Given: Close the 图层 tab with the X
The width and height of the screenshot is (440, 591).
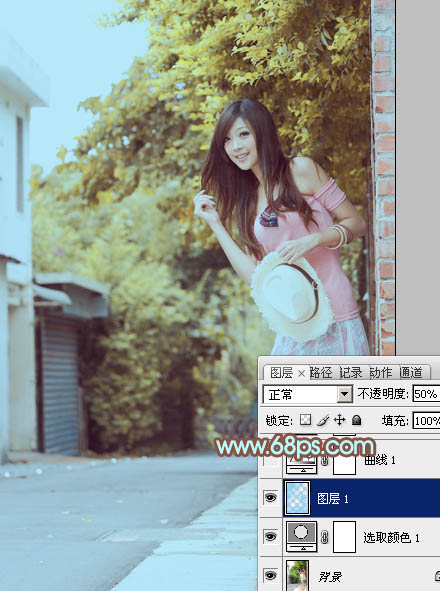Looking at the screenshot, I should tap(301, 374).
